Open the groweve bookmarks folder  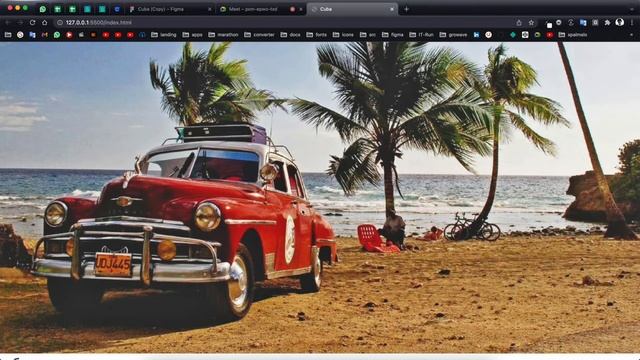click(x=453, y=35)
